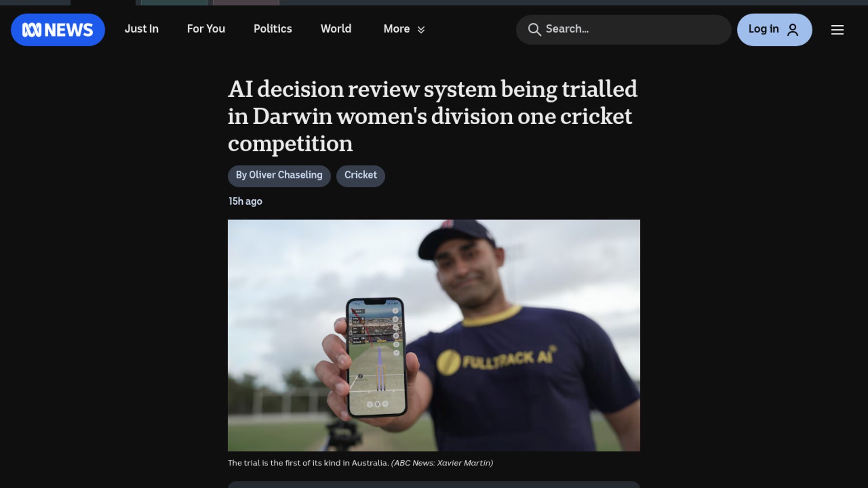868x488 pixels.
Task: Go to the For You section
Action: tap(206, 29)
